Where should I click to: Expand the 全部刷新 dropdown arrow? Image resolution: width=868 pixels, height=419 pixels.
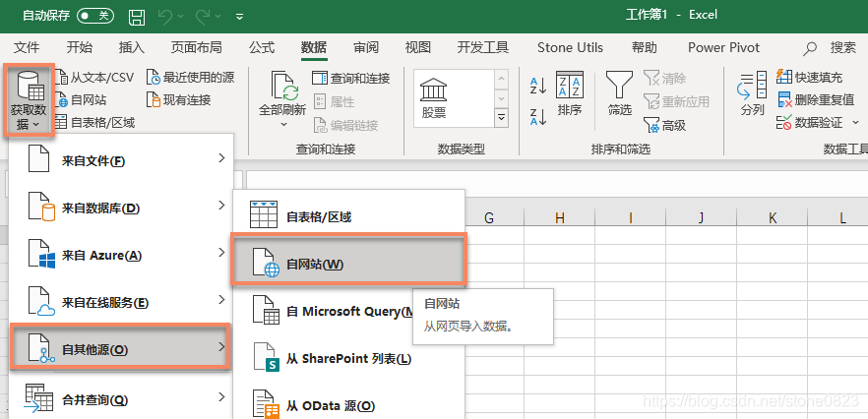pyautogui.click(x=283, y=125)
